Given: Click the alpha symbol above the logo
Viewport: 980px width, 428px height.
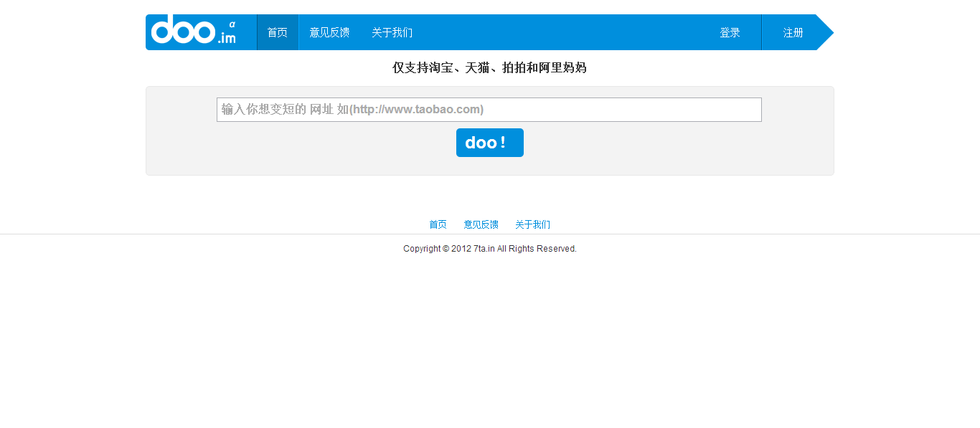Looking at the screenshot, I should pos(232,24).
